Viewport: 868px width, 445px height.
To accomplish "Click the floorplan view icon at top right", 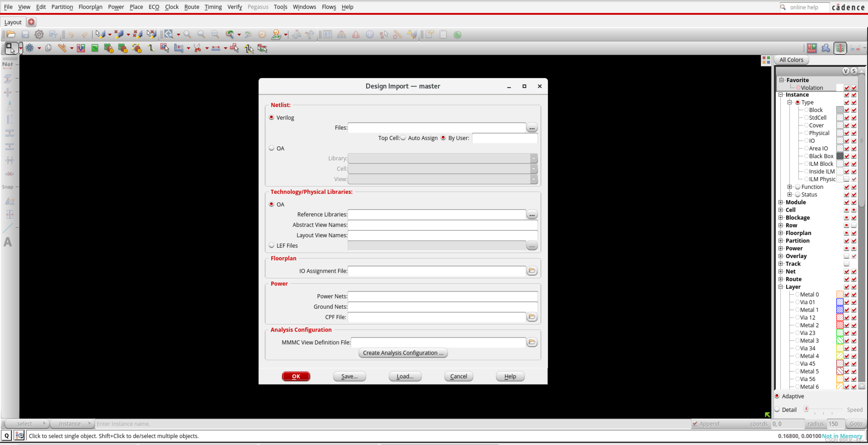I will [x=812, y=48].
